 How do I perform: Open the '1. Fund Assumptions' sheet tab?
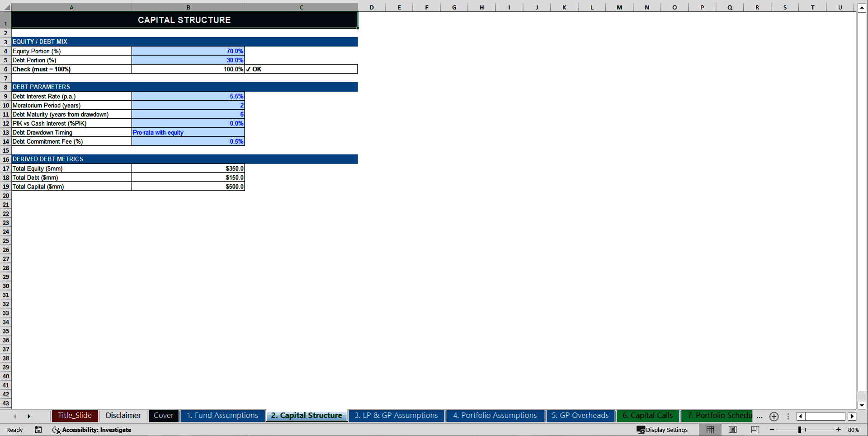[222, 416]
